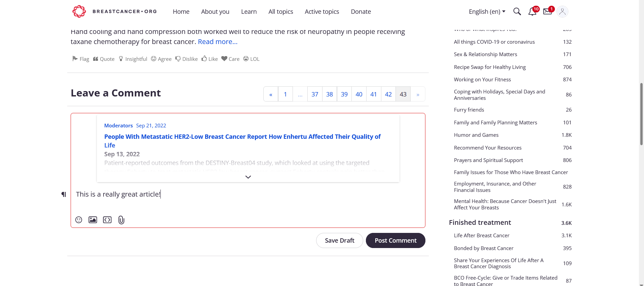Go to previous page of comments

point(271,94)
